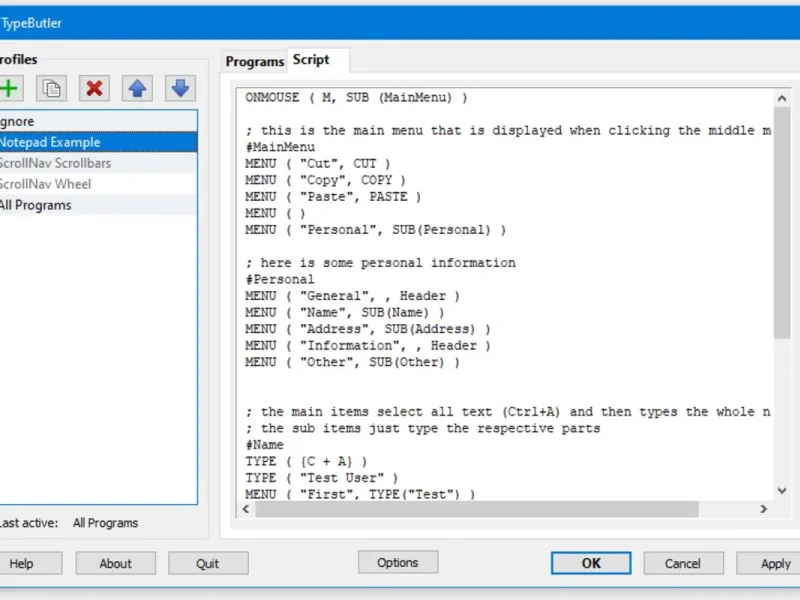Click 'the sub items just type' comment
Image resolution: width=800 pixels, height=600 pixels.
point(422,428)
